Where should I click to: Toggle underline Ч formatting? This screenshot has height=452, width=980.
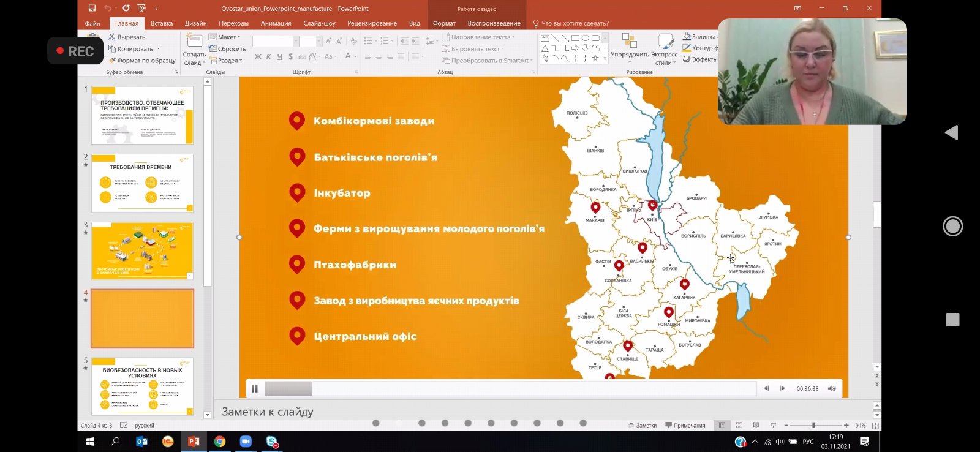[279, 56]
